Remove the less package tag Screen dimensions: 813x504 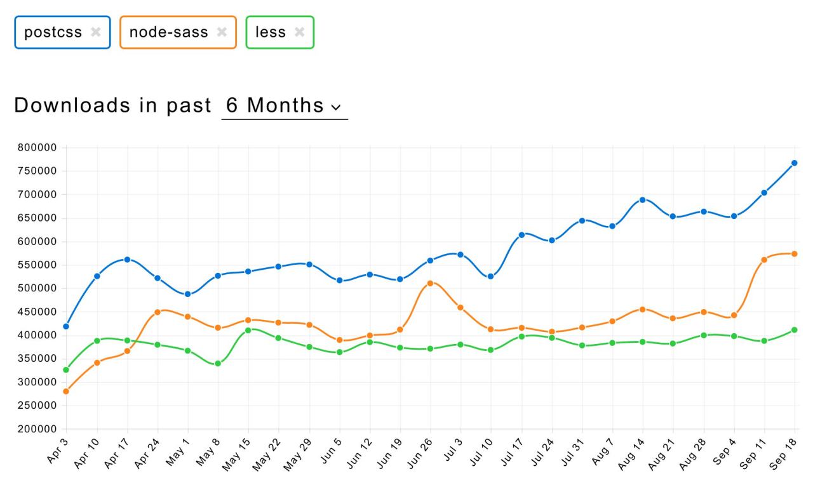[x=299, y=32]
